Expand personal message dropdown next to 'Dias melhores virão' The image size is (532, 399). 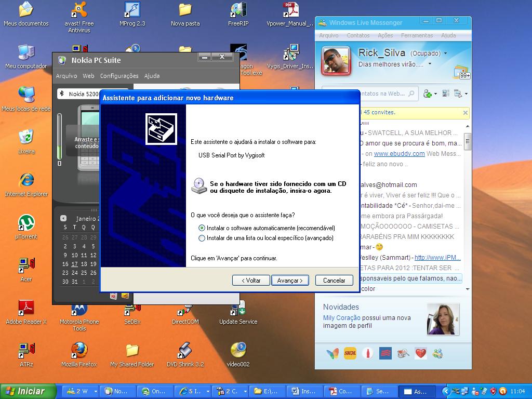coord(430,64)
